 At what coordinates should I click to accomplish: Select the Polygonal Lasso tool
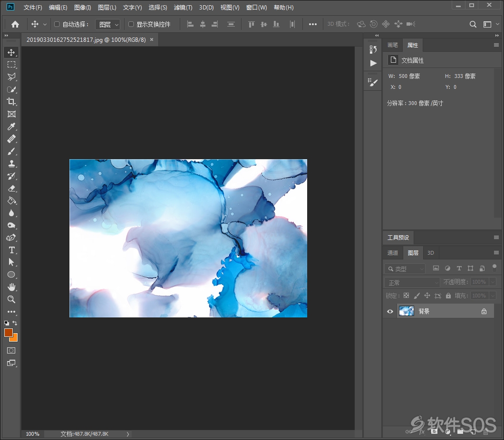[11, 77]
